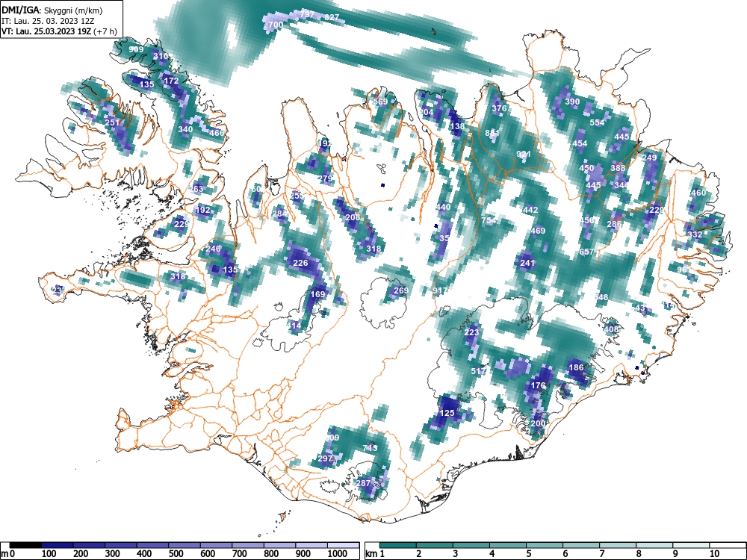The height and width of the screenshot is (560, 747).
Task: Click the black swatch next to m0
Action: pyautogui.click(x=25, y=545)
